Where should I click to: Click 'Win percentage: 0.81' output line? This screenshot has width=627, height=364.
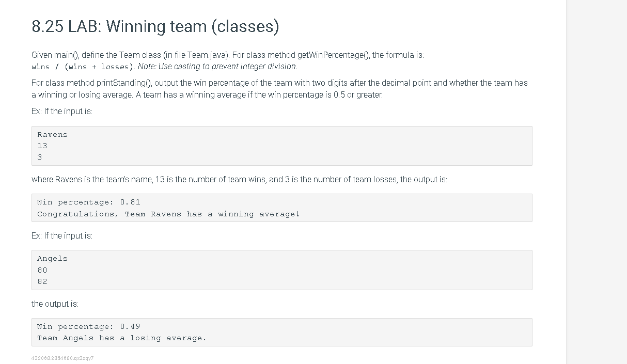[x=89, y=202]
